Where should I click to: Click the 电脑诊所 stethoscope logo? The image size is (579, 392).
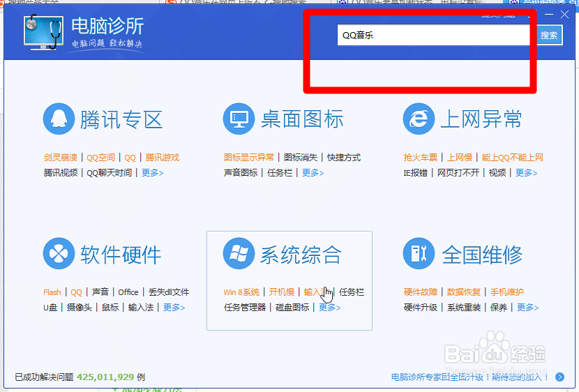coord(43,32)
